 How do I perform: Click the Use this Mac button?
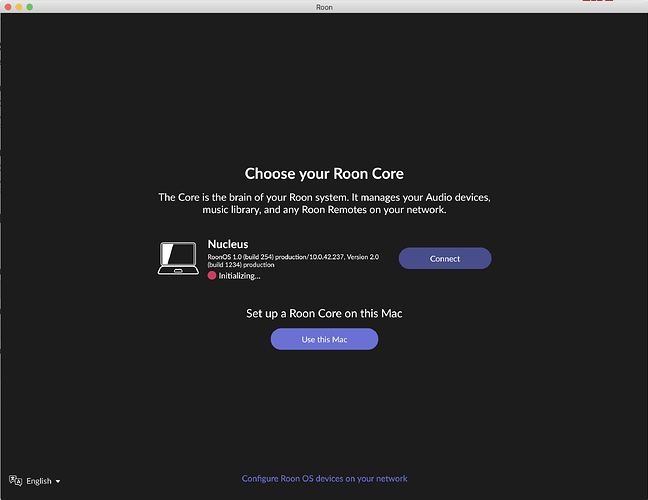324,339
